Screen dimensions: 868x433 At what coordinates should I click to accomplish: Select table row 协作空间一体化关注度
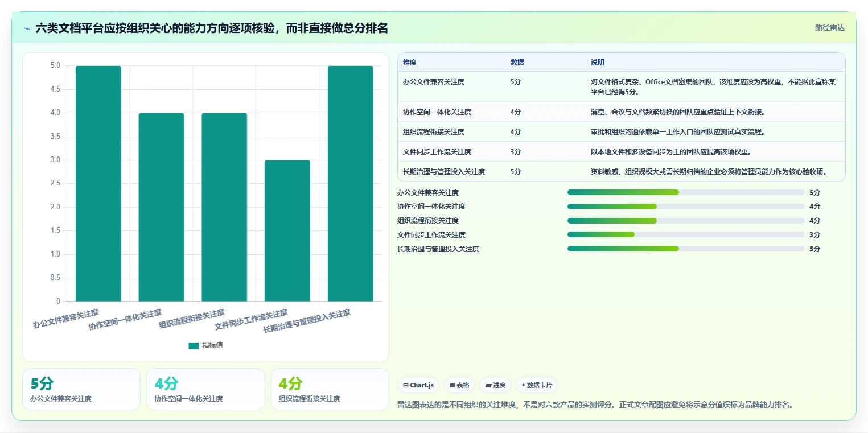click(x=621, y=112)
